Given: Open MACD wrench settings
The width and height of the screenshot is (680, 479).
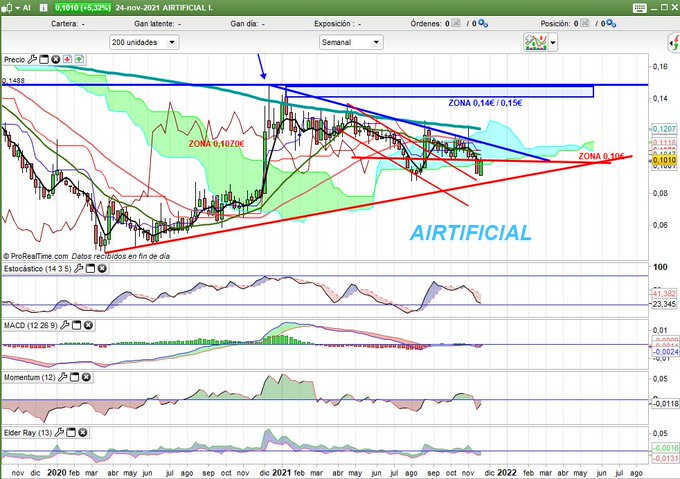Looking at the screenshot, I should (x=65, y=325).
